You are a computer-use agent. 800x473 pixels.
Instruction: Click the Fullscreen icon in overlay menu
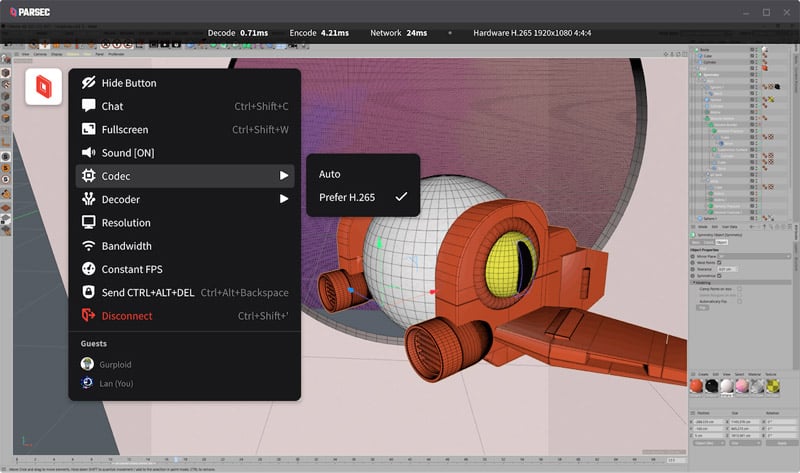click(x=88, y=130)
